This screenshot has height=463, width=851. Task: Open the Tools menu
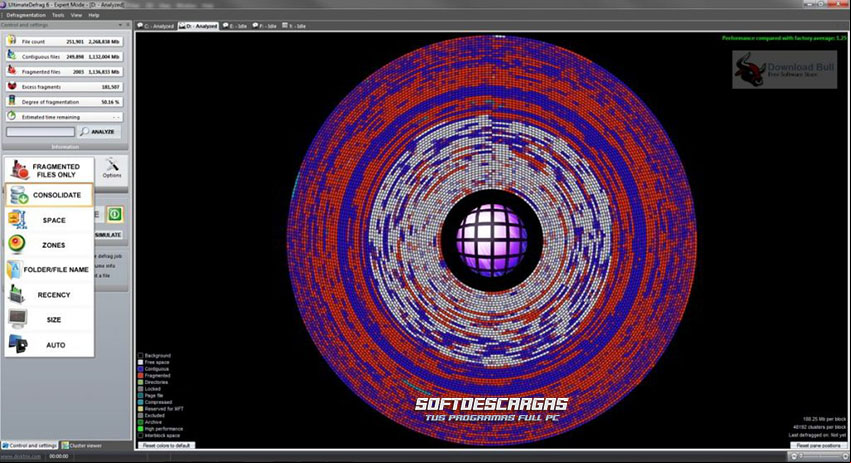[58, 15]
